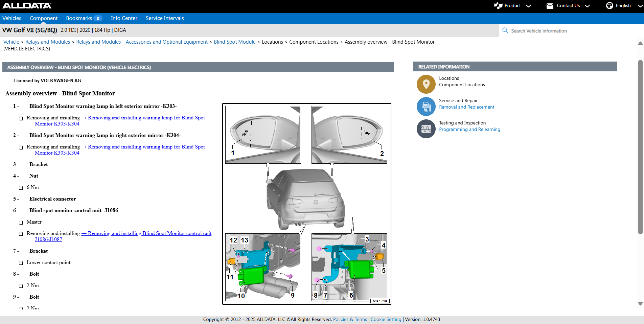The width and height of the screenshot is (644, 324).
Task: Click the ALLDATA logo
Action: 27,6
